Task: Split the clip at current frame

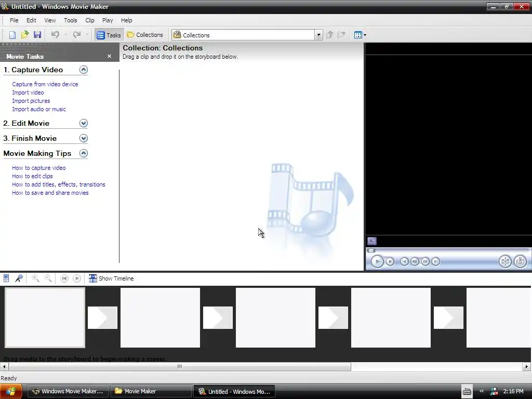Action: pyautogui.click(x=505, y=262)
